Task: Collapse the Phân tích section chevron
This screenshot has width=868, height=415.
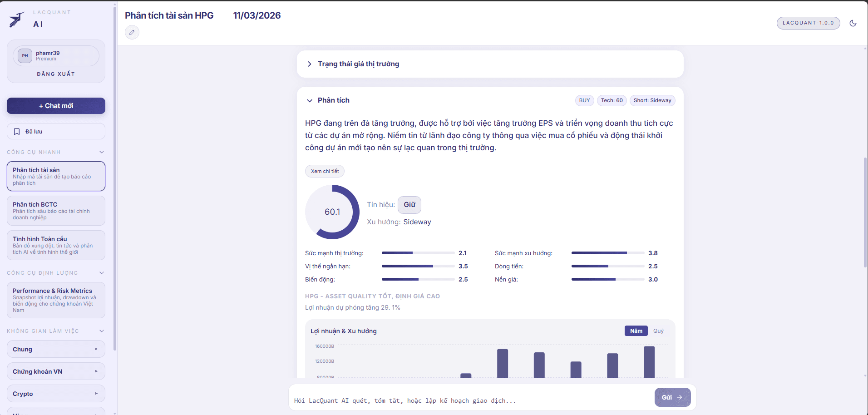Action: 310,100
